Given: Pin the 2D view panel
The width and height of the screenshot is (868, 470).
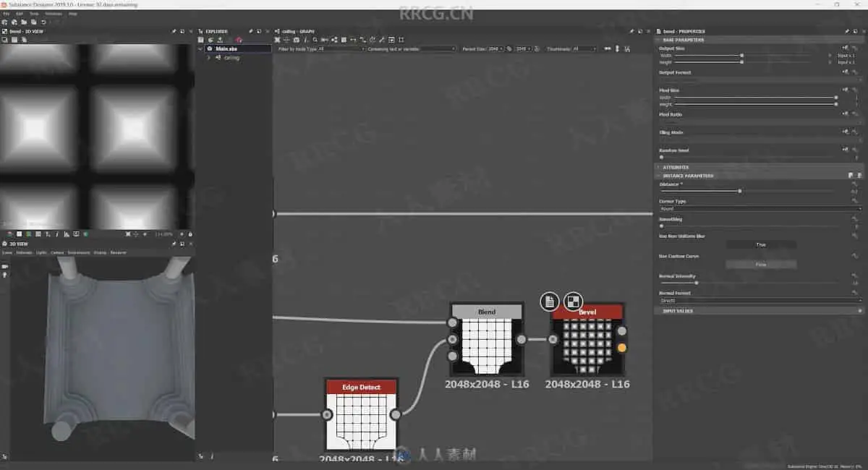Looking at the screenshot, I should click(174, 31).
